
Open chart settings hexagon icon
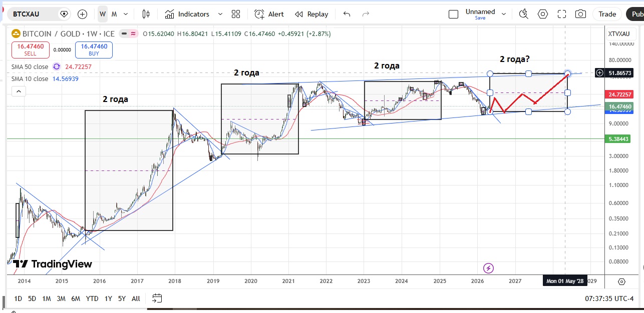543,14
